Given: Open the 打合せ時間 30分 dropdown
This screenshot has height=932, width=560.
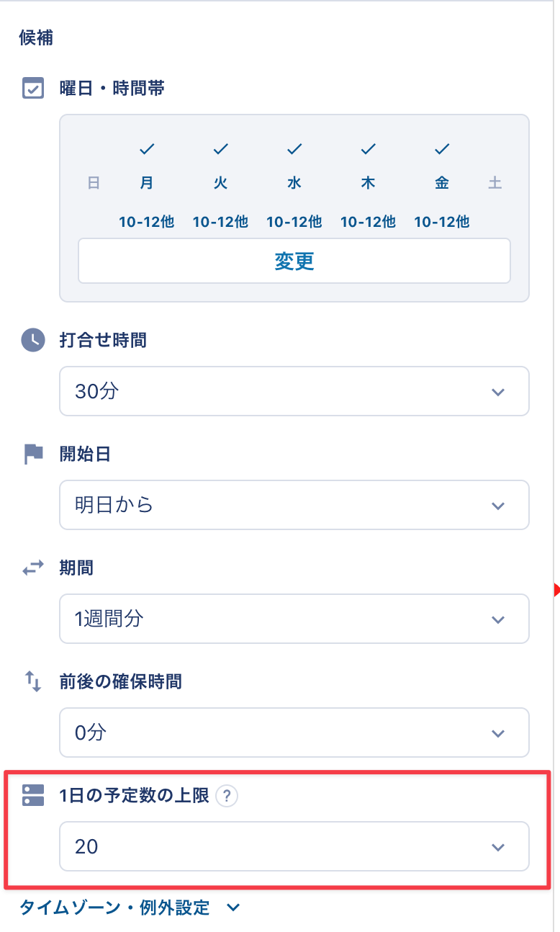Looking at the screenshot, I should [294, 391].
